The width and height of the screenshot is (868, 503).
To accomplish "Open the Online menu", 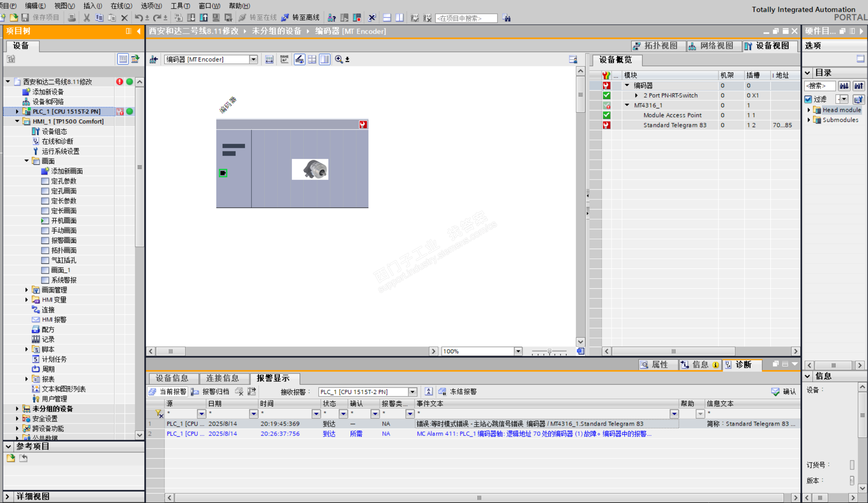I will pyautogui.click(x=121, y=6).
